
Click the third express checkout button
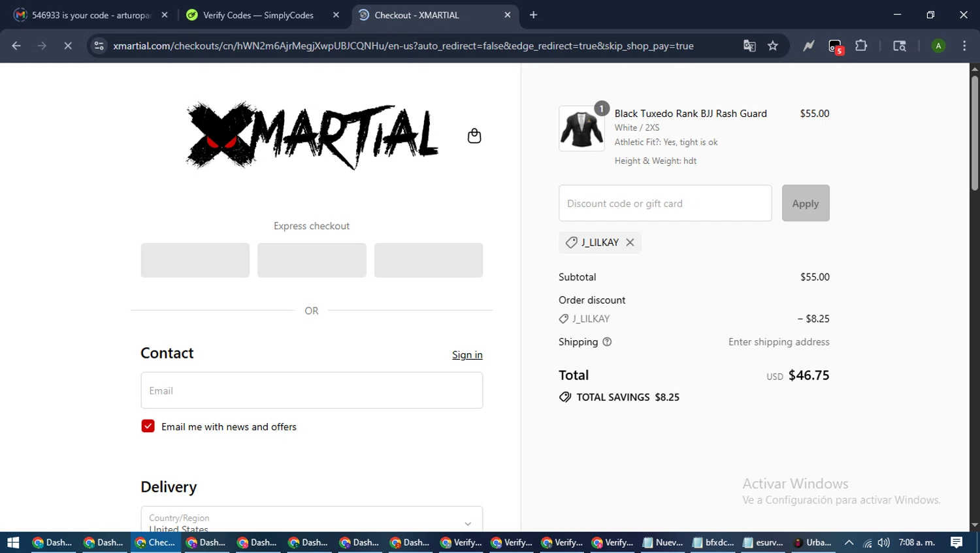coord(429,261)
